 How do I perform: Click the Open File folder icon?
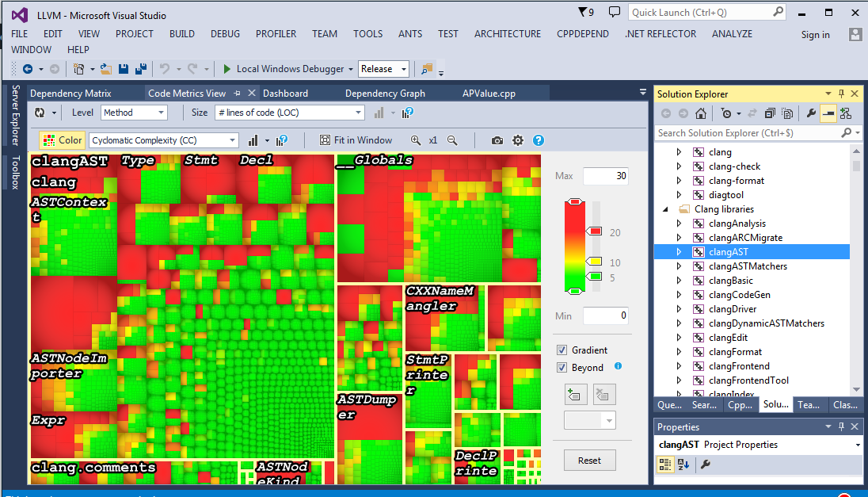point(106,69)
